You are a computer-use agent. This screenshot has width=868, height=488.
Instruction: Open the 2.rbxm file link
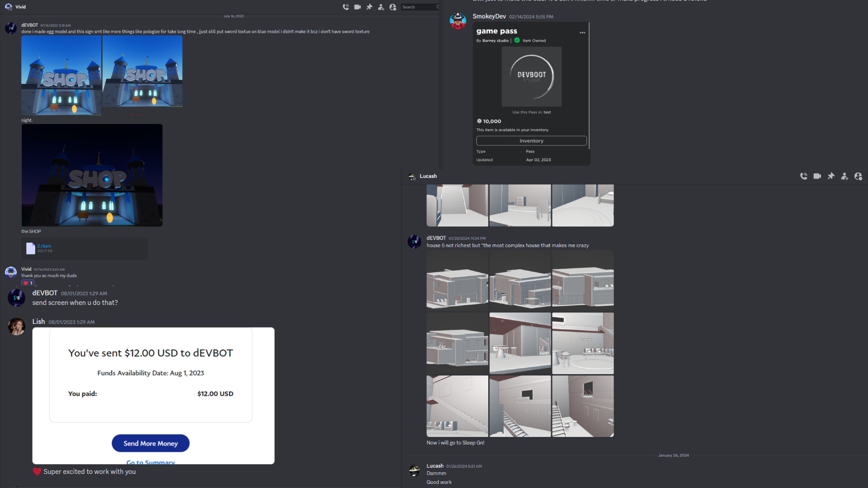(44, 246)
